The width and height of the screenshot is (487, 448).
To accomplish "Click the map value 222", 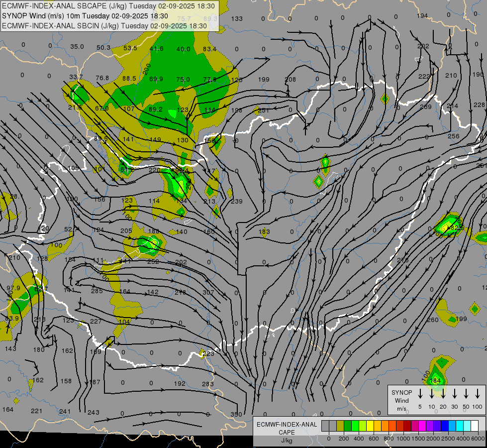I will (x=424, y=77).
